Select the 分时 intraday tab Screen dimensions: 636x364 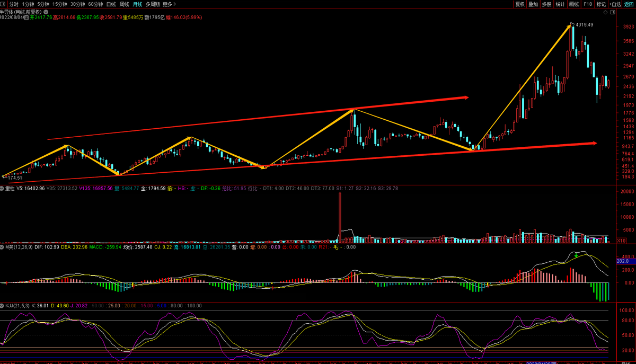click(13, 4)
